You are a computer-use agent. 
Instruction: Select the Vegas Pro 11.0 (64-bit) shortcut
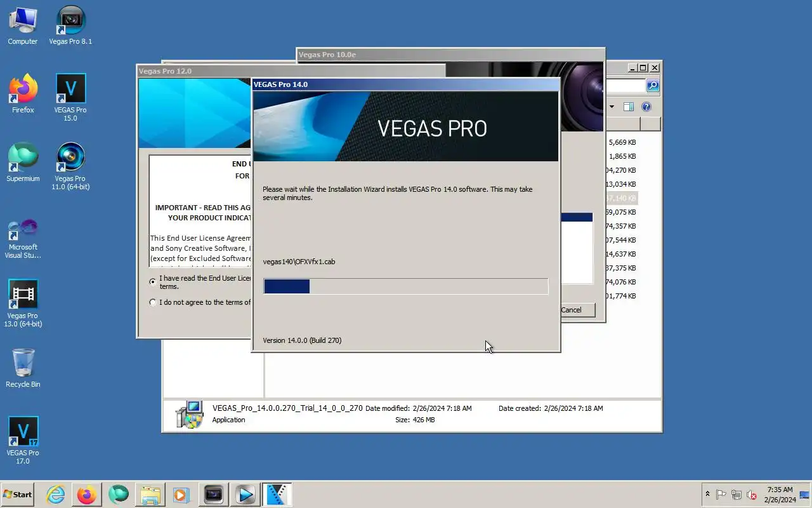click(70, 166)
